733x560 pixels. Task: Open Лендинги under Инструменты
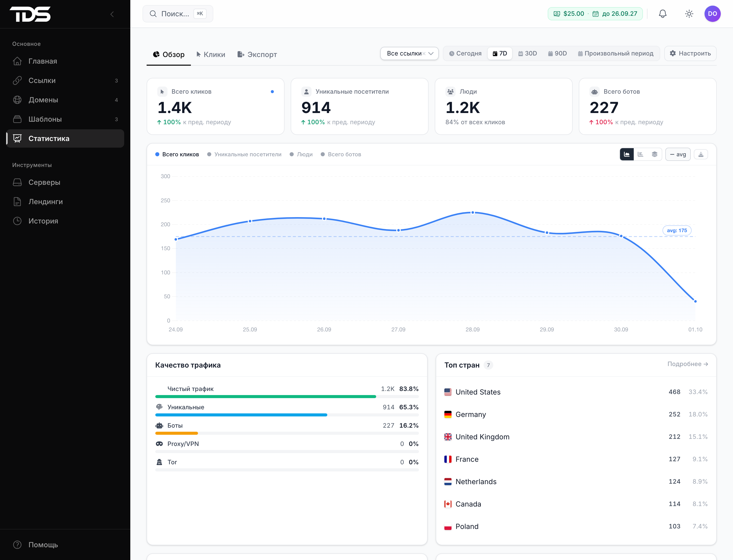pyautogui.click(x=65, y=202)
